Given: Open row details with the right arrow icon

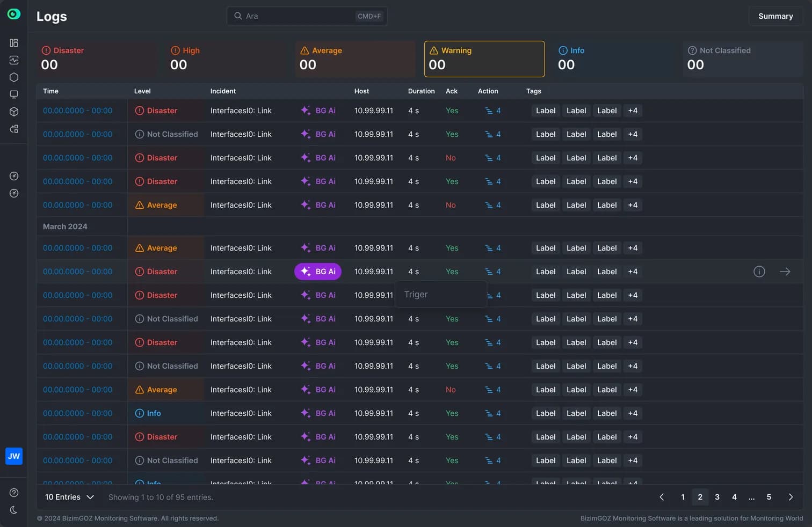Looking at the screenshot, I should [785, 272].
